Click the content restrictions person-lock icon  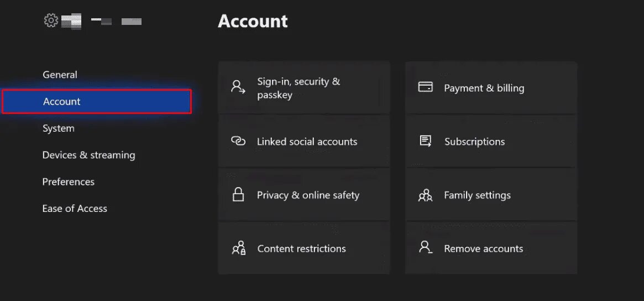click(x=238, y=248)
